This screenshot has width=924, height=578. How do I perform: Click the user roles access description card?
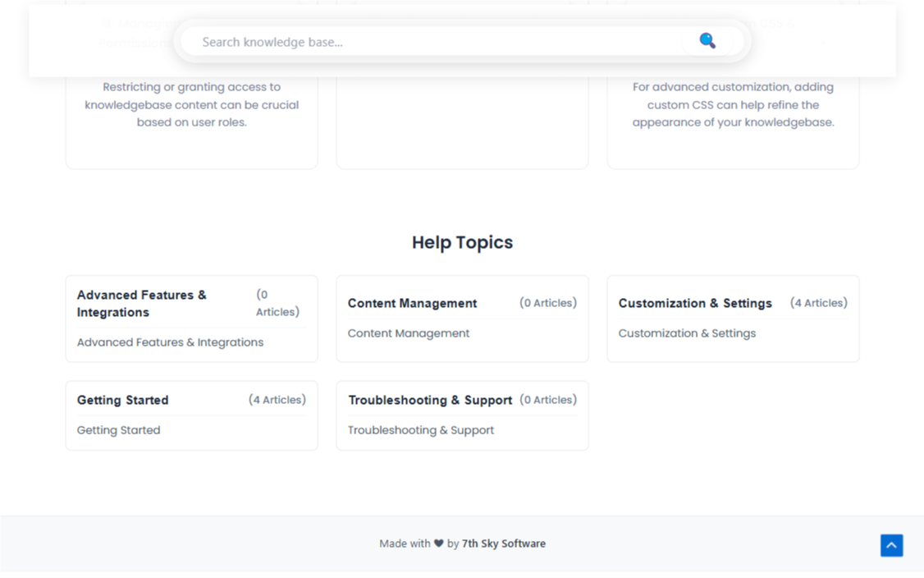click(x=191, y=104)
